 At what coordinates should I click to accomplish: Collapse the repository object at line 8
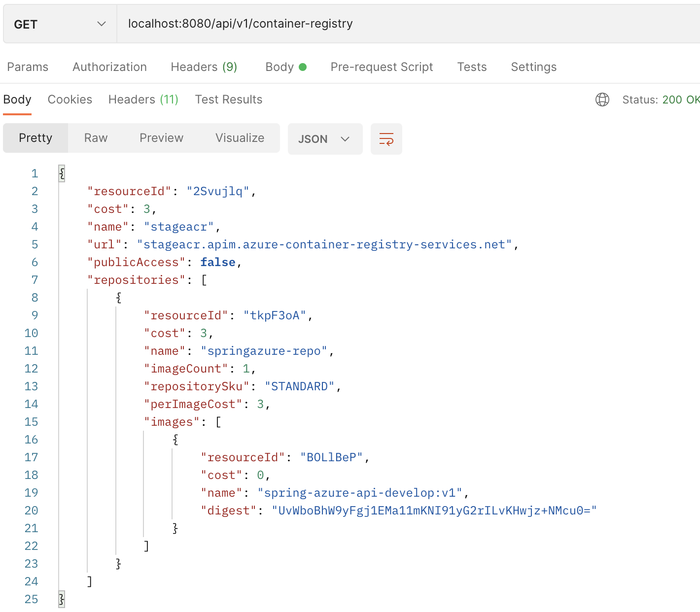(x=118, y=297)
